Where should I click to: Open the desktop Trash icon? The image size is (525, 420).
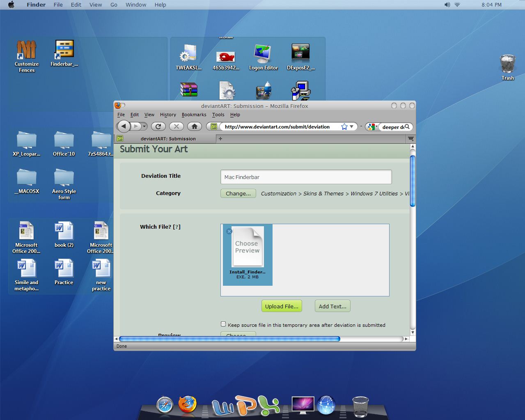coord(508,67)
